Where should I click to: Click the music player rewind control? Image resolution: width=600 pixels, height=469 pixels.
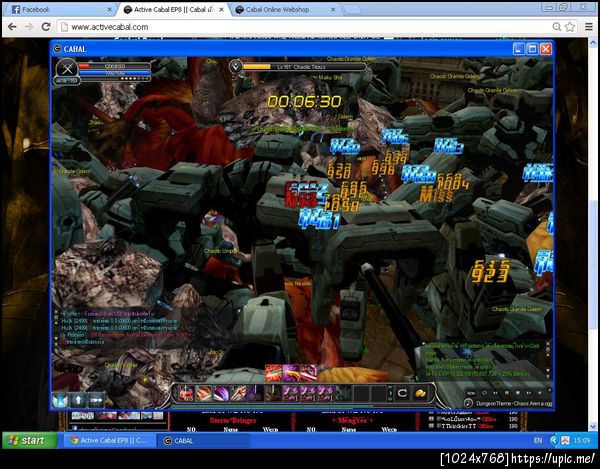pos(495,393)
